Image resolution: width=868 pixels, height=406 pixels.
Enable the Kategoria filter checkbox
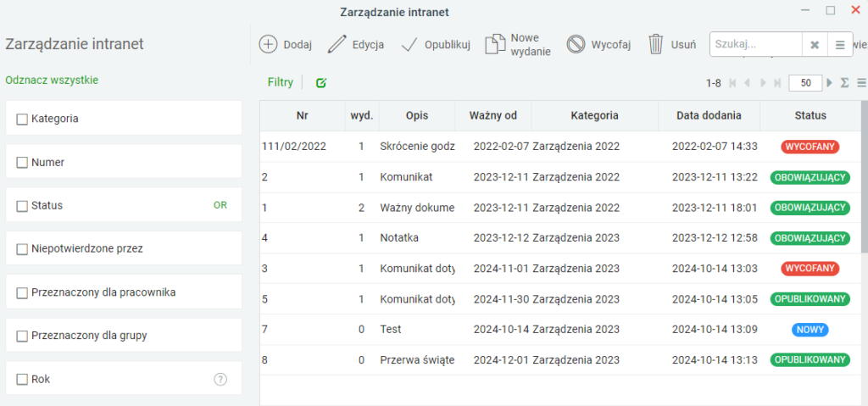tap(22, 119)
